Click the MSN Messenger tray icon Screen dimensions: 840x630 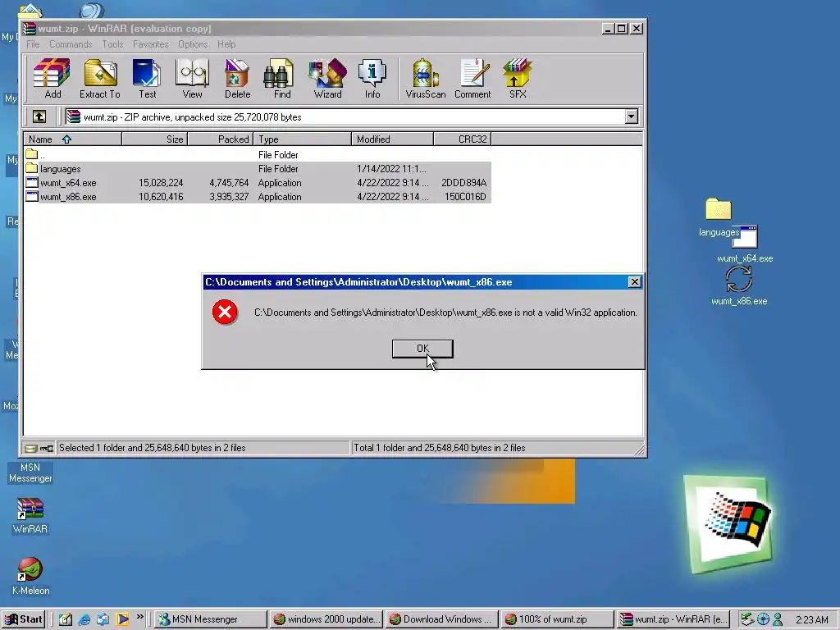pyautogui.click(x=778, y=620)
